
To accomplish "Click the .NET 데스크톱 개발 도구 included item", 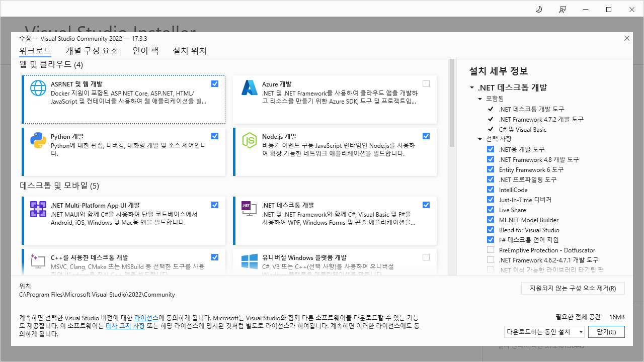I will click(x=532, y=109).
